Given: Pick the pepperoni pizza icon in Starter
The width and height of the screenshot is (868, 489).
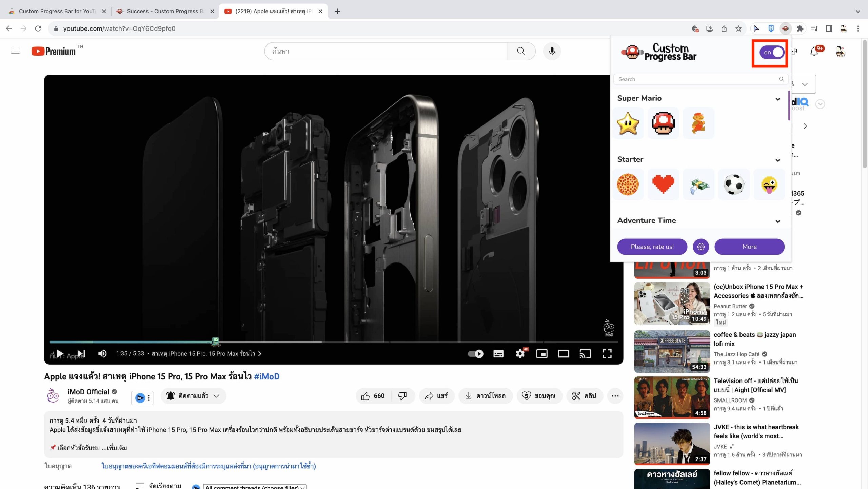Looking at the screenshot, I should [x=628, y=184].
